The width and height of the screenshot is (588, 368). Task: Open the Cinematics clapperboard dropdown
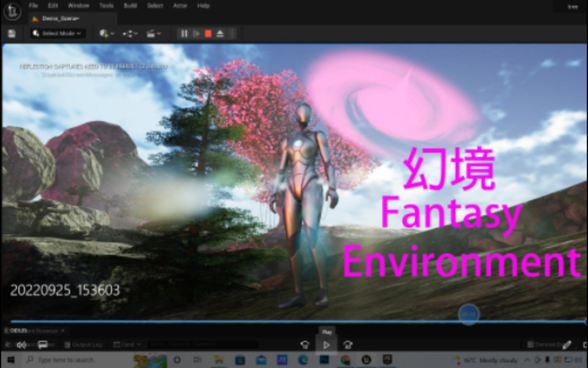pos(153,33)
